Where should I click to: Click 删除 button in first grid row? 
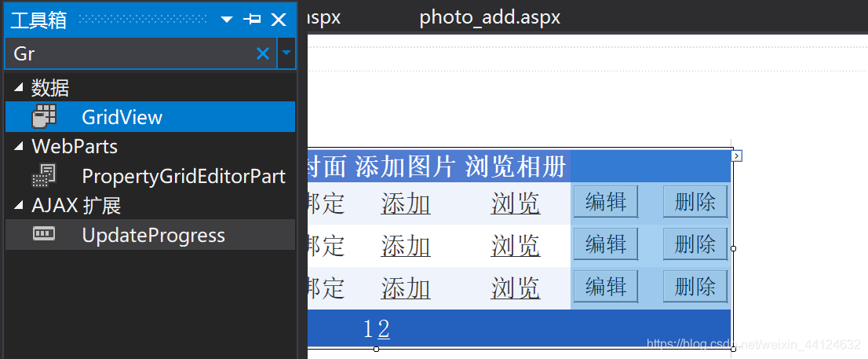click(695, 202)
